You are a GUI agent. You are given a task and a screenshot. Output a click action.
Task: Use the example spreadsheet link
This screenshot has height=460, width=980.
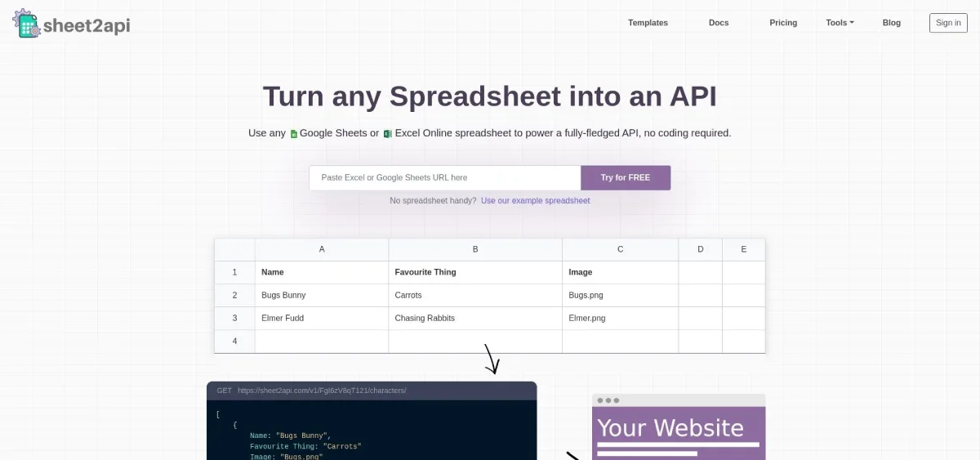click(x=535, y=201)
